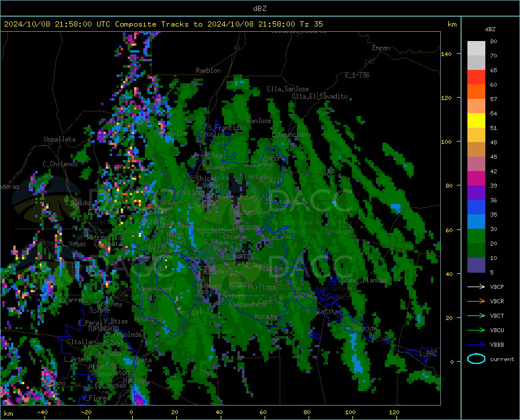520x420 pixels.
Task: Click the 140 km vertical axis tick
Action: pyautogui.click(x=447, y=54)
